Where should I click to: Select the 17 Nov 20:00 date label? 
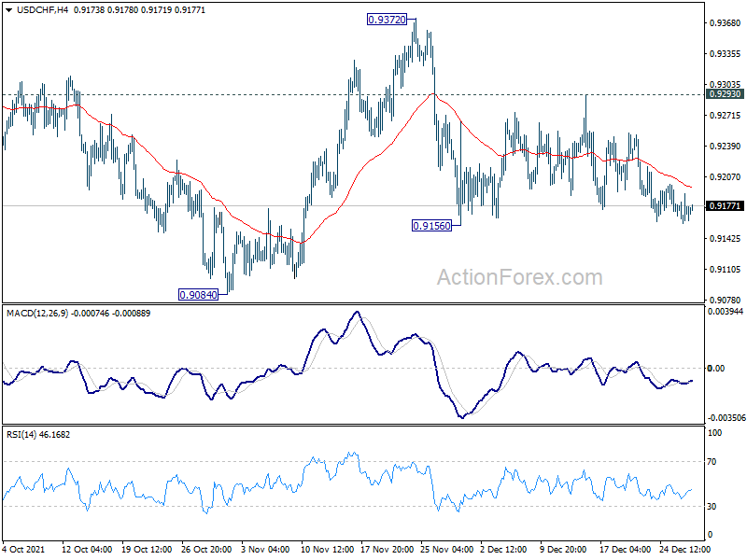[x=388, y=549]
